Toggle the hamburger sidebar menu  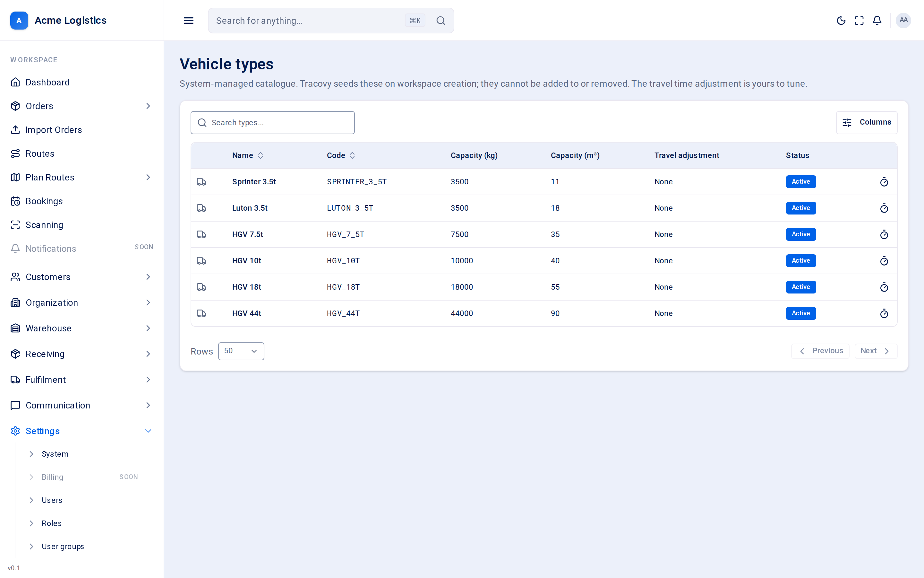[189, 21]
